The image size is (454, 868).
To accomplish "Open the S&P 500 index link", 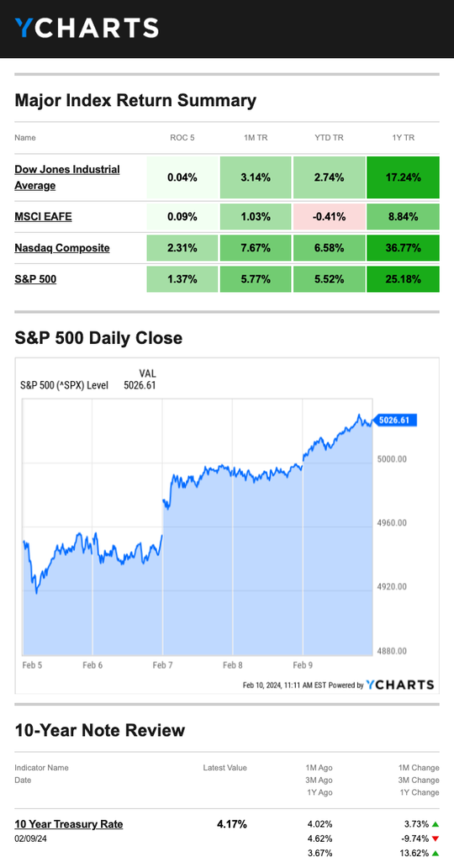I will pos(35,279).
